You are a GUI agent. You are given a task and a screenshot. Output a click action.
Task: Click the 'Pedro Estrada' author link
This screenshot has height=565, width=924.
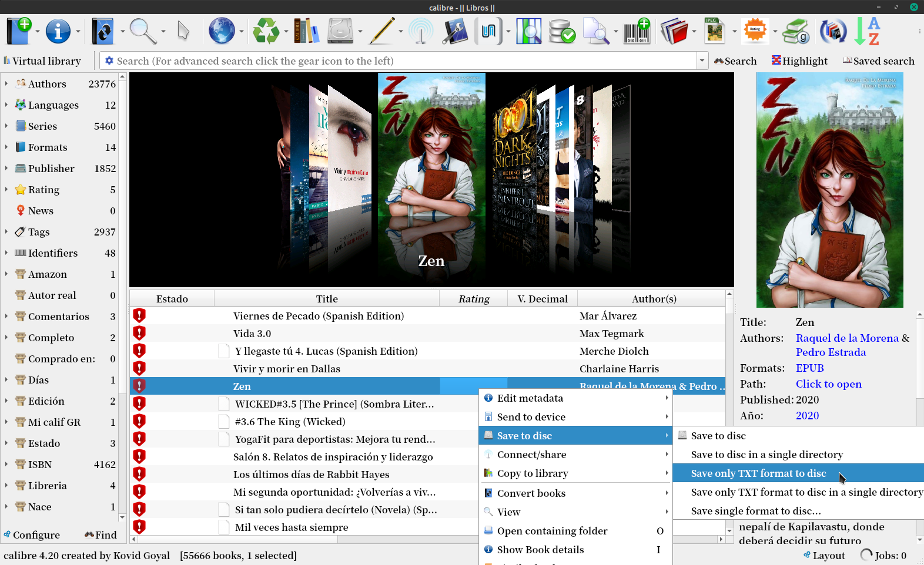831,352
